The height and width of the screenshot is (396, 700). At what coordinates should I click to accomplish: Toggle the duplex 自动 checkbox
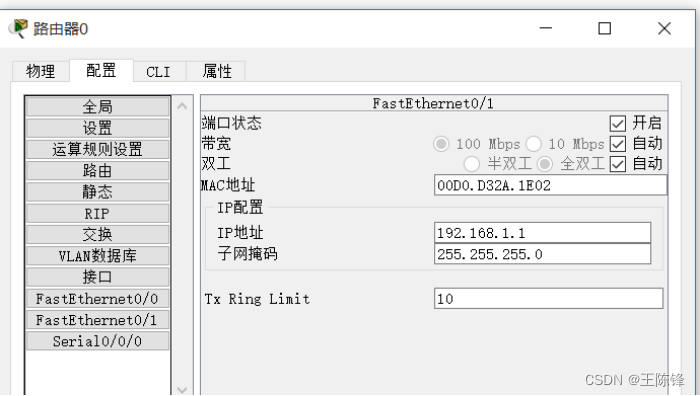coord(617,164)
